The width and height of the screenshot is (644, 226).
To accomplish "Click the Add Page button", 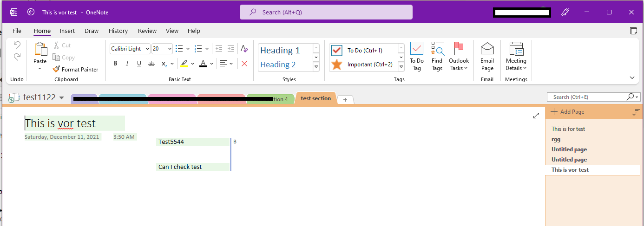I will (567, 112).
